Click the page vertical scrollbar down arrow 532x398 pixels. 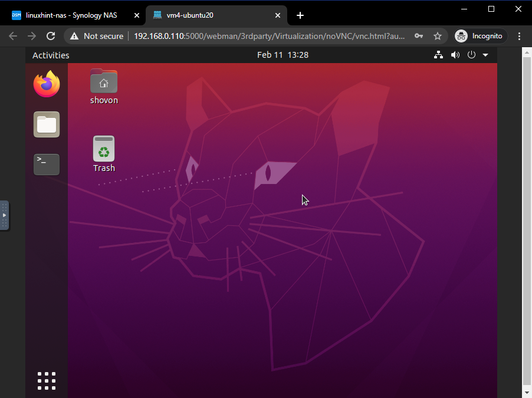coord(527,392)
